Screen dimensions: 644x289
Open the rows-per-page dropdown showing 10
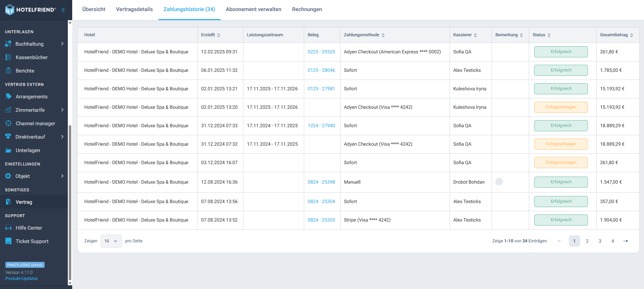click(111, 241)
